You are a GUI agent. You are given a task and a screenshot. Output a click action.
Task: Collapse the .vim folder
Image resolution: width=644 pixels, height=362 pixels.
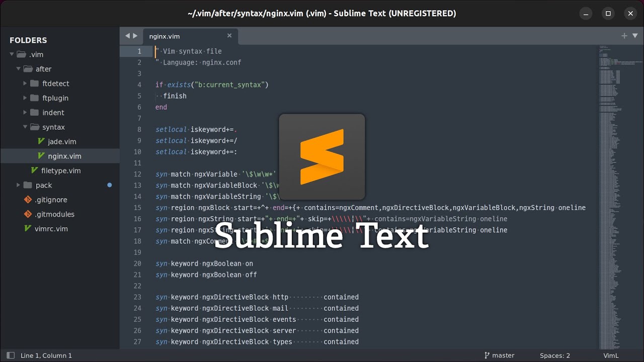pyautogui.click(x=12, y=54)
